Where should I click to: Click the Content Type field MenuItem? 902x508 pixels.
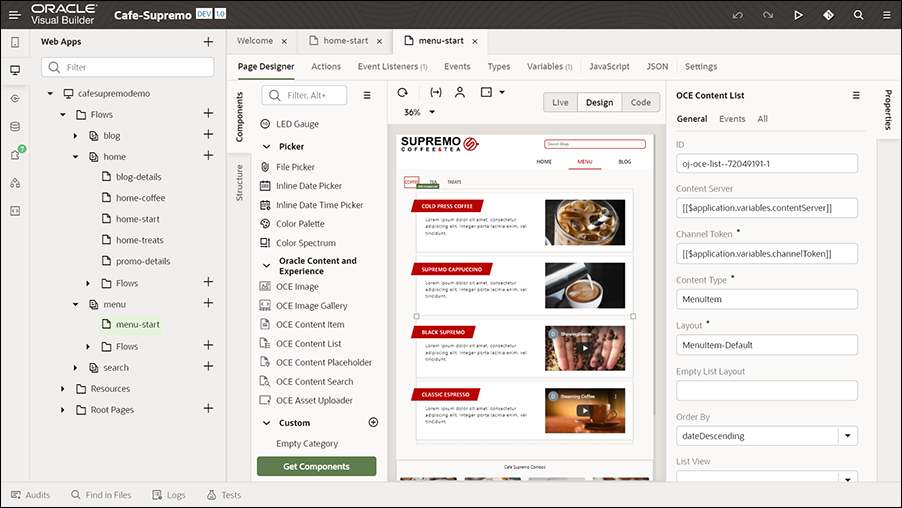click(x=767, y=299)
